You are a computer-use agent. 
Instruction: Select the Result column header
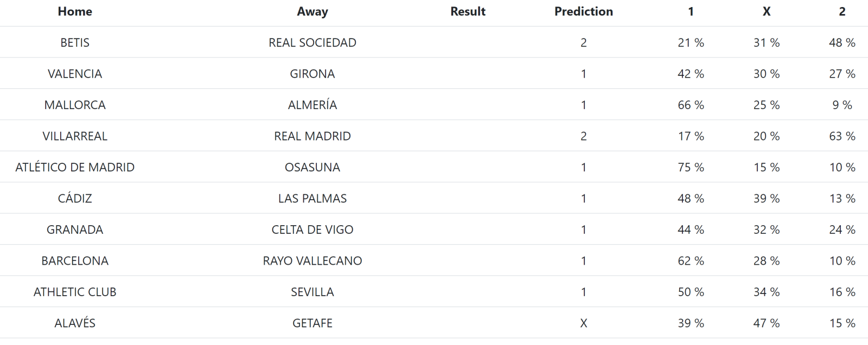point(468,11)
